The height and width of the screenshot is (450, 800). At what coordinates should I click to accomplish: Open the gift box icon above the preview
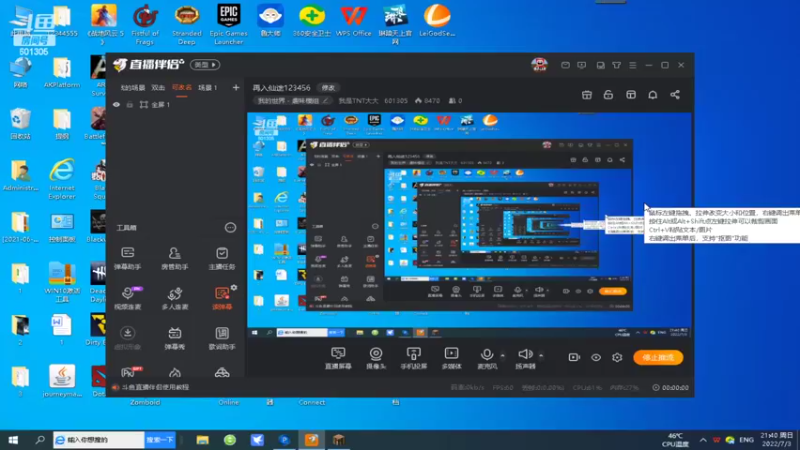click(587, 95)
